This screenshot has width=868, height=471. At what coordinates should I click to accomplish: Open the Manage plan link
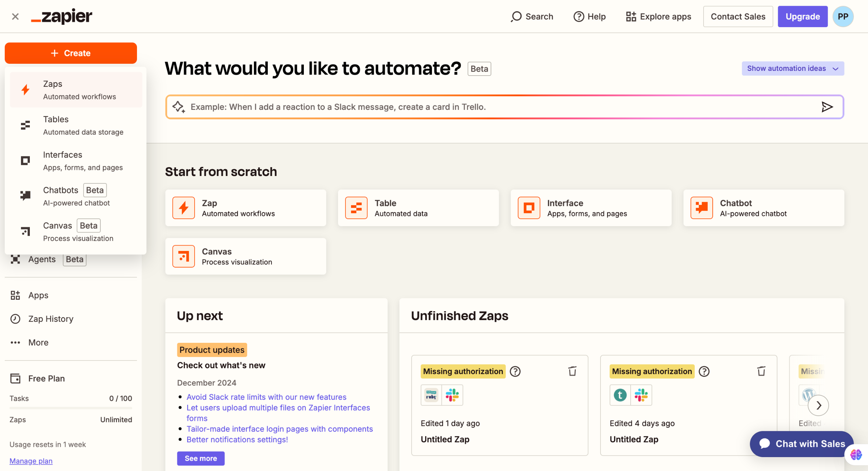point(31,461)
